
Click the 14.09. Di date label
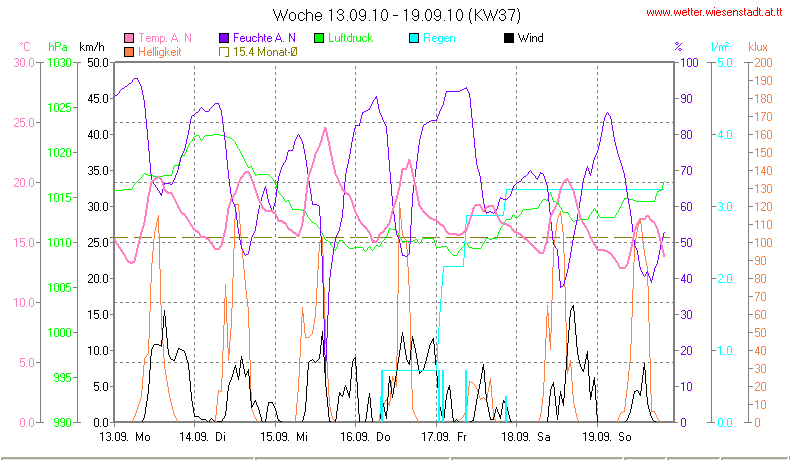[x=203, y=437]
